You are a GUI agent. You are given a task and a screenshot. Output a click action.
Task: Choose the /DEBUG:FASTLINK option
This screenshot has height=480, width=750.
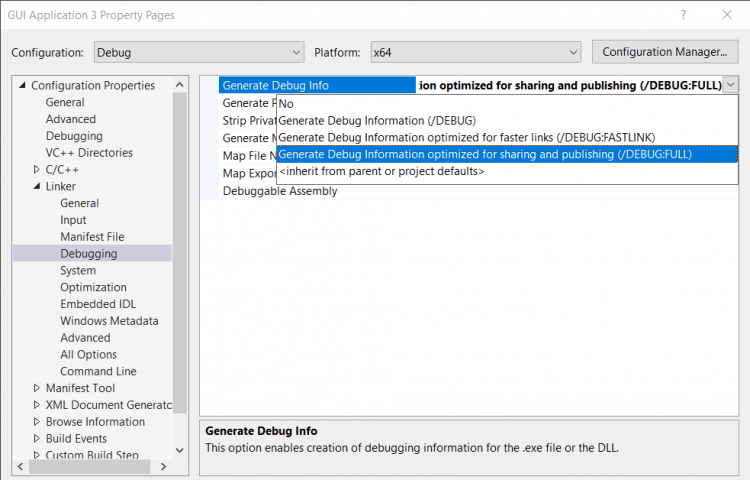click(x=466, y=137)
